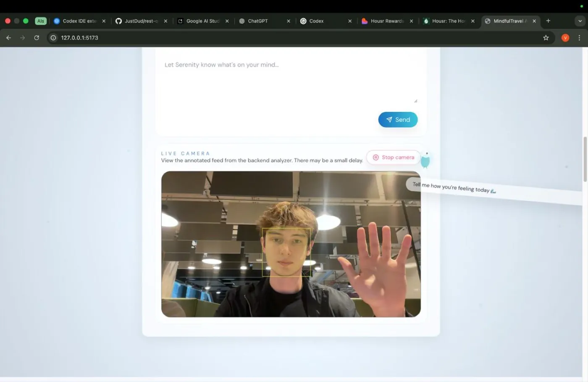Switch to the Google AI Studio tab
The height and width of the screenshot is (382, 588).
(x=203, y=21)
